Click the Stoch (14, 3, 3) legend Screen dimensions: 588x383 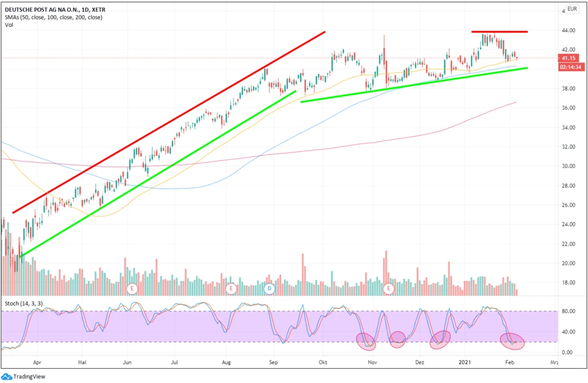tap(24, 303)
